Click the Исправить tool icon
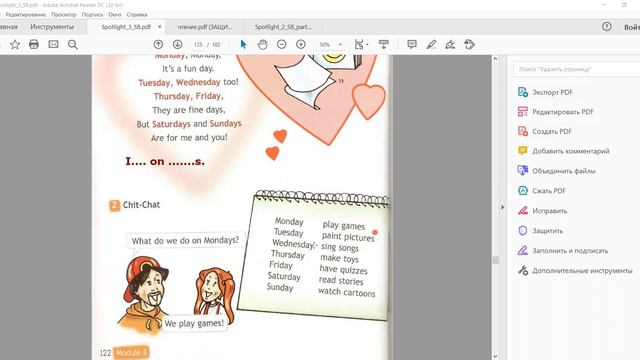The height and width of the screenshot is (360, 640). (x=523, y=211)
